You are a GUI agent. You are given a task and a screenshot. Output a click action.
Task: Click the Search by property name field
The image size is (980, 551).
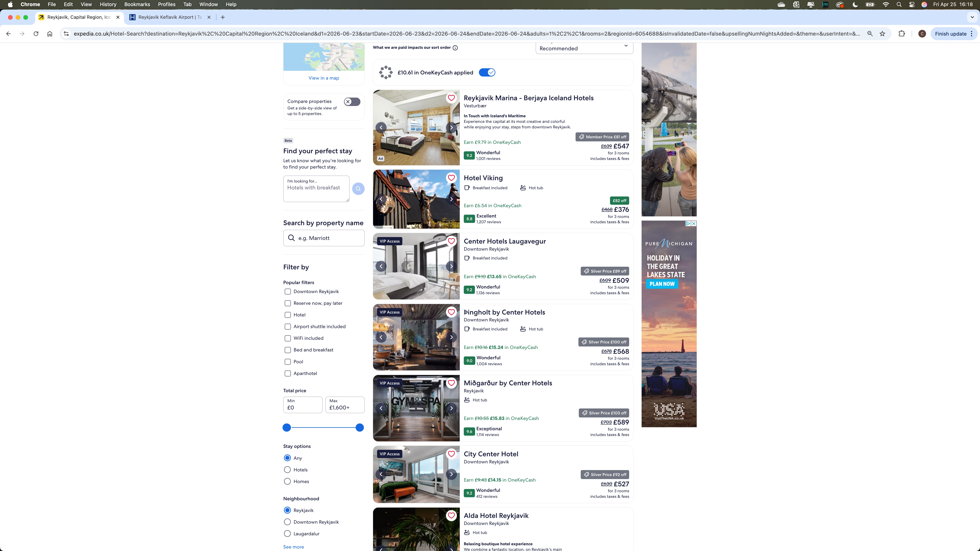(x=324, y=238)
